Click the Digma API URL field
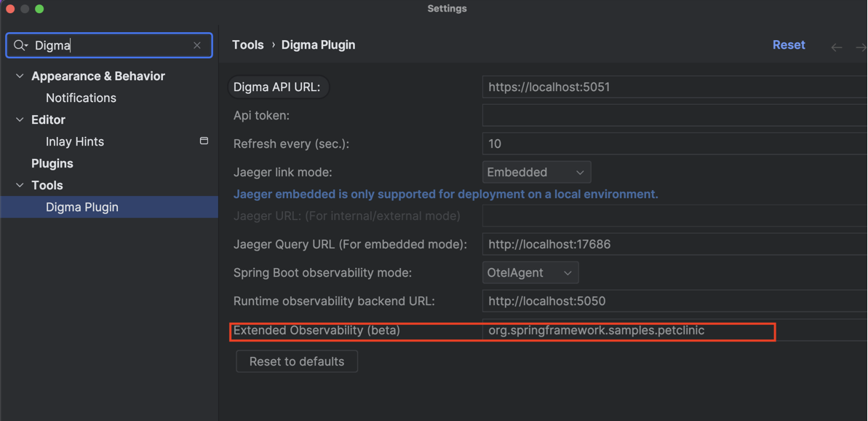 click(673, 87)
